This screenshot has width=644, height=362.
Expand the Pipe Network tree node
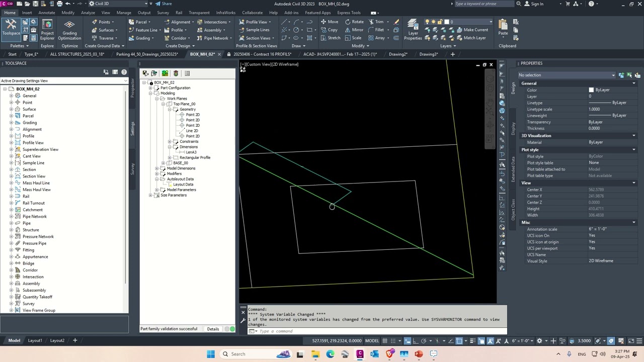pos(12,216)
